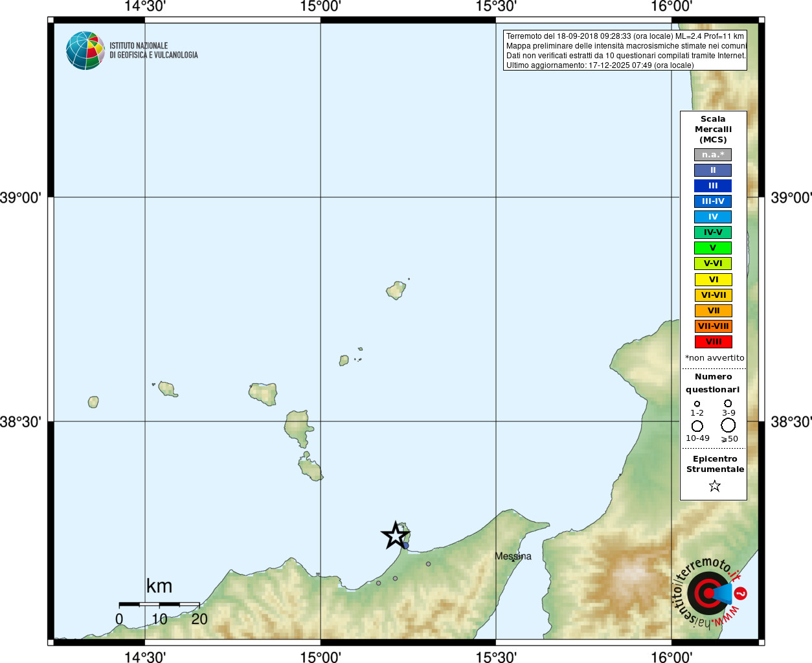The height and width of the screenshot is (663, 812).
Task: Click the right axis 38°30' latitude label
Action: 791,422
